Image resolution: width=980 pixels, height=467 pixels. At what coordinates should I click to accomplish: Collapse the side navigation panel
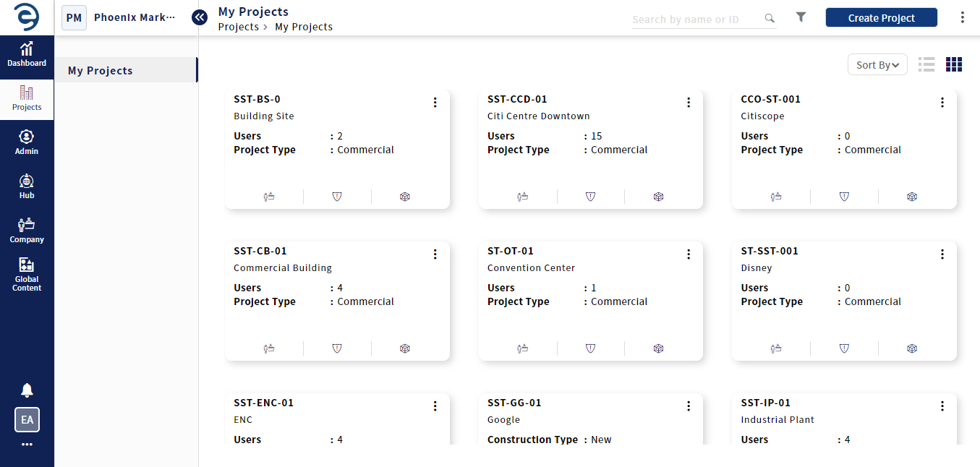click(x=200, y=17)
